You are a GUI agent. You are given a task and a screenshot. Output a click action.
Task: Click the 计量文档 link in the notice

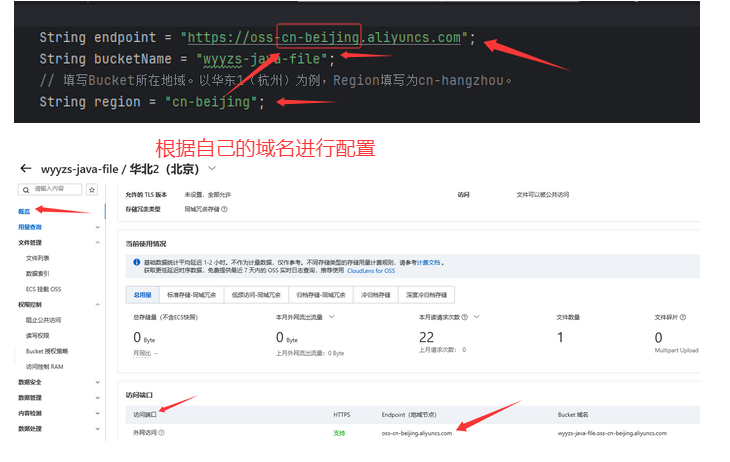click(428, 263)
